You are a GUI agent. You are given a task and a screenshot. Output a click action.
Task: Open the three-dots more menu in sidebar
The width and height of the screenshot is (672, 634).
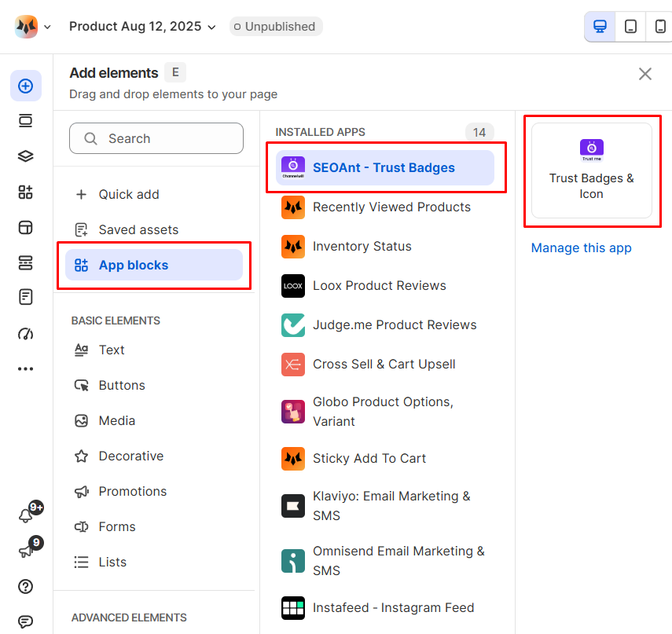(x=26, y=368)
